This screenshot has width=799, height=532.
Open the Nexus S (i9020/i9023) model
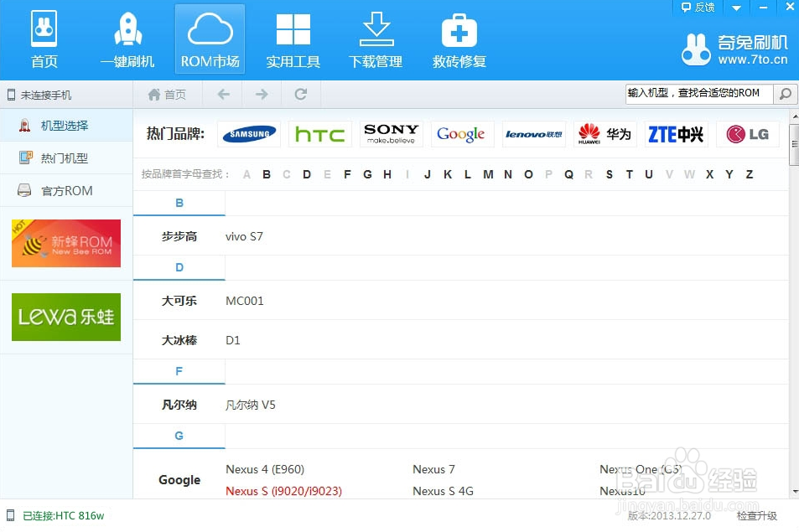point(284,491)
